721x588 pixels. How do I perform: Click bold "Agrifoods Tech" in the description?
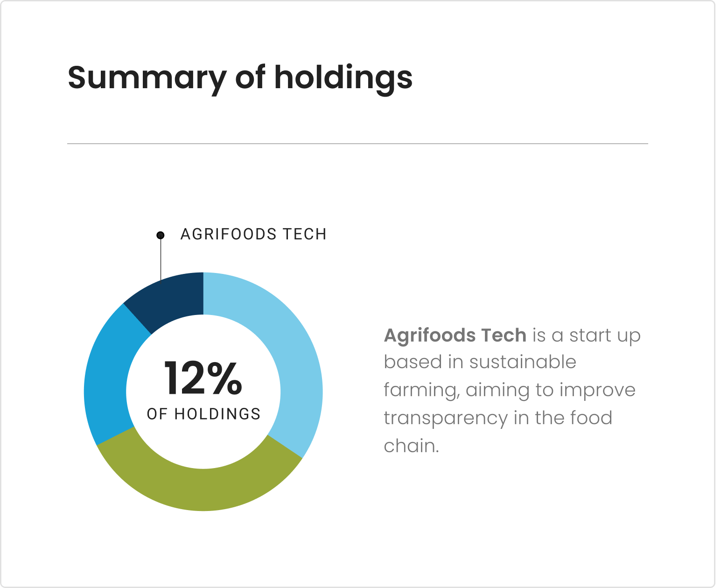click(x=455, y=335)
